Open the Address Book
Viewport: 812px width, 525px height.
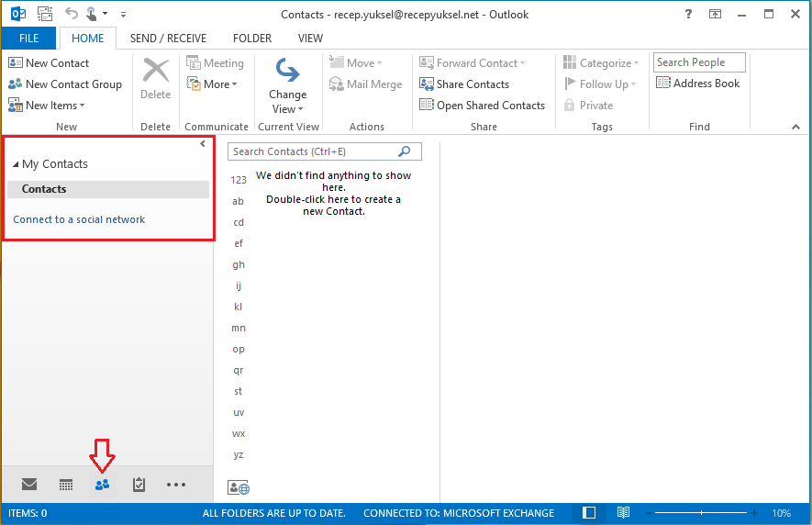pyautogui.click(x=697, y=84)
